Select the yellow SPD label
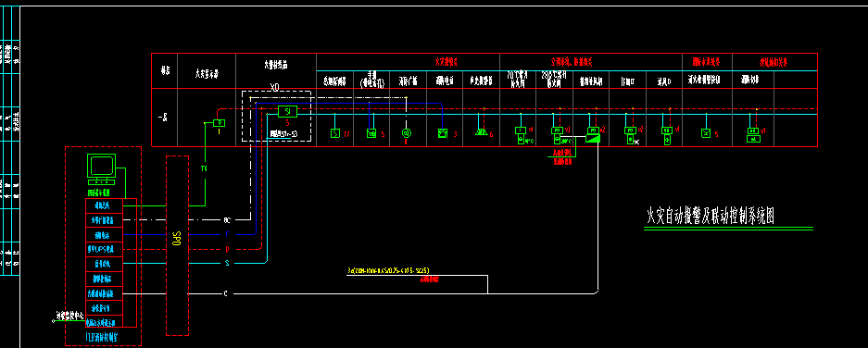Image resolution: width=868 pixels, height=348 pixels. pyautogui.click(x=177, y=239)
